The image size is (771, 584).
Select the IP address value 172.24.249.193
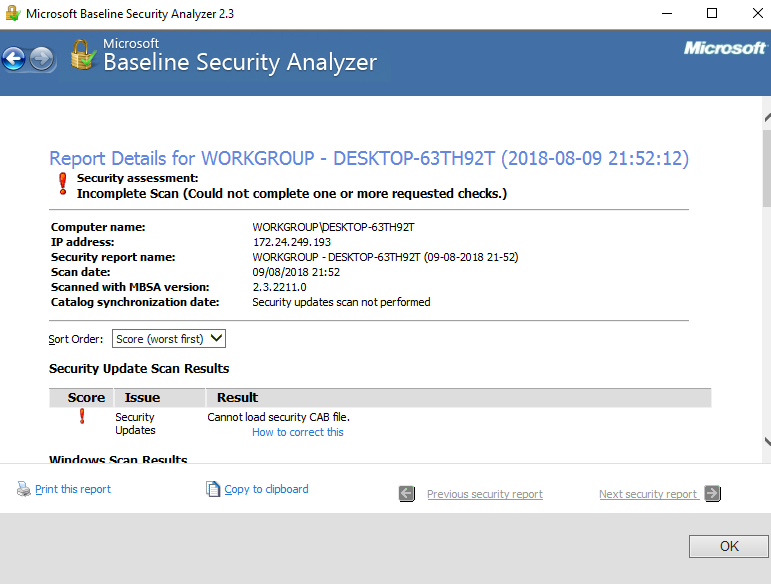click(x=292, y=242)
